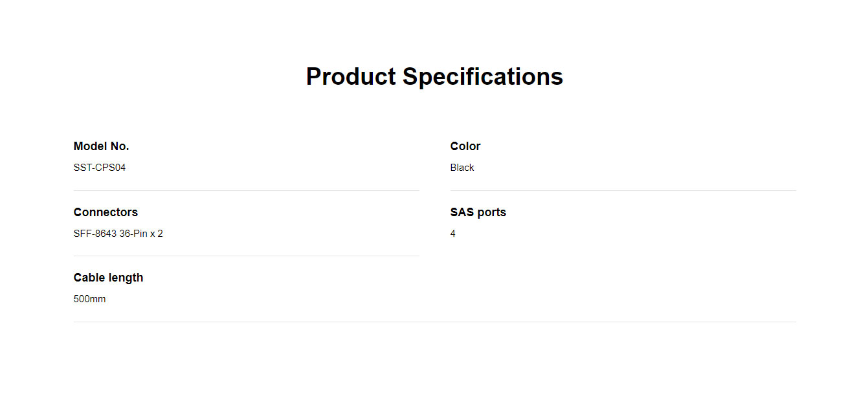
Task: Click the Black color value
Action: point(462,168)
